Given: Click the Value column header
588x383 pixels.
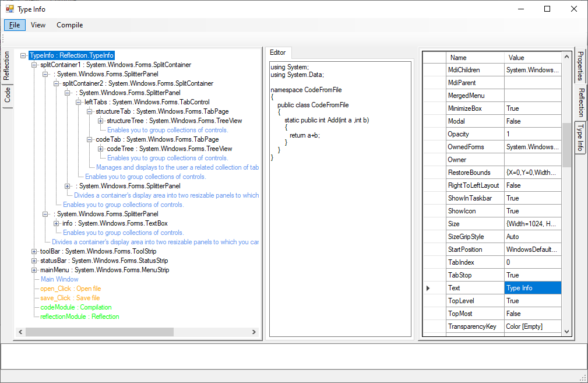Looking at the screenshot, I should pyautogui.click(x=533, y=58).
